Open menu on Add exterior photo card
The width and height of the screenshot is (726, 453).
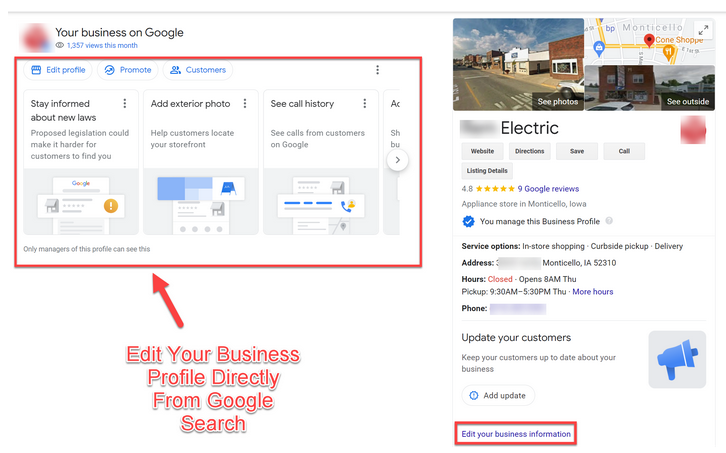pyautogui.click(x=245, y=103)
